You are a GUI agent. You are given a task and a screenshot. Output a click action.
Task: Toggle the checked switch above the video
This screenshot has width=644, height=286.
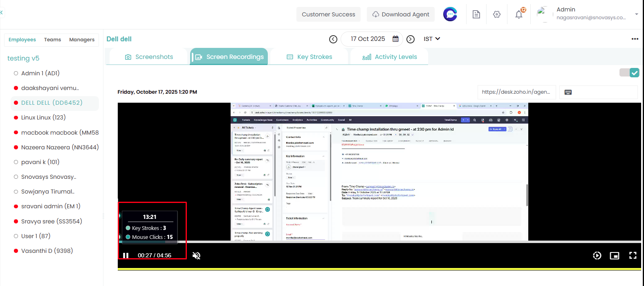point(629,72)
